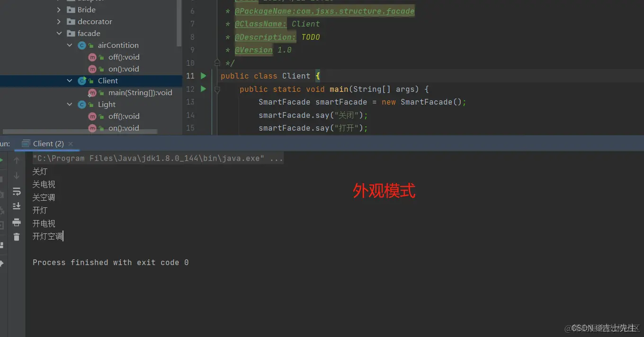Click the facade folder icon
The image size is (644, 337).
pos(71,34)
